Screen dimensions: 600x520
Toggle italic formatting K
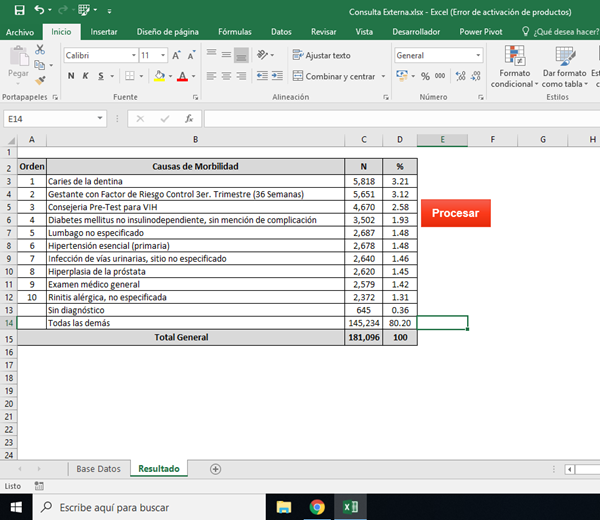coord(86,76)
